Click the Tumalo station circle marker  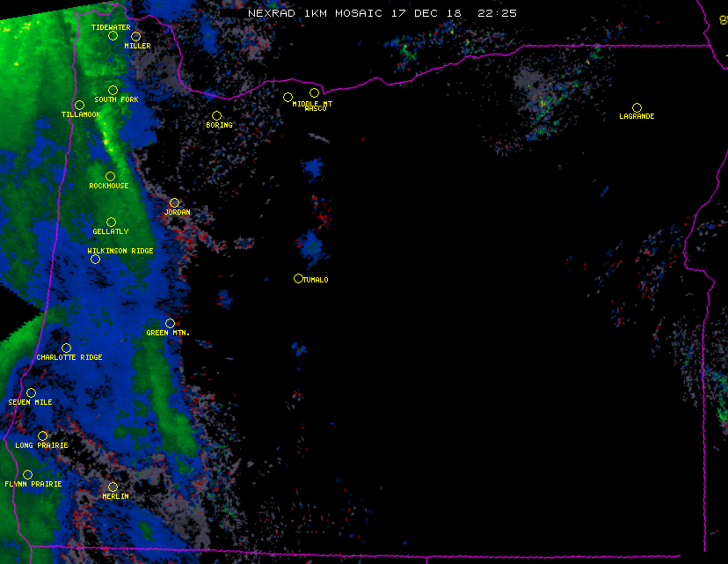298,279
